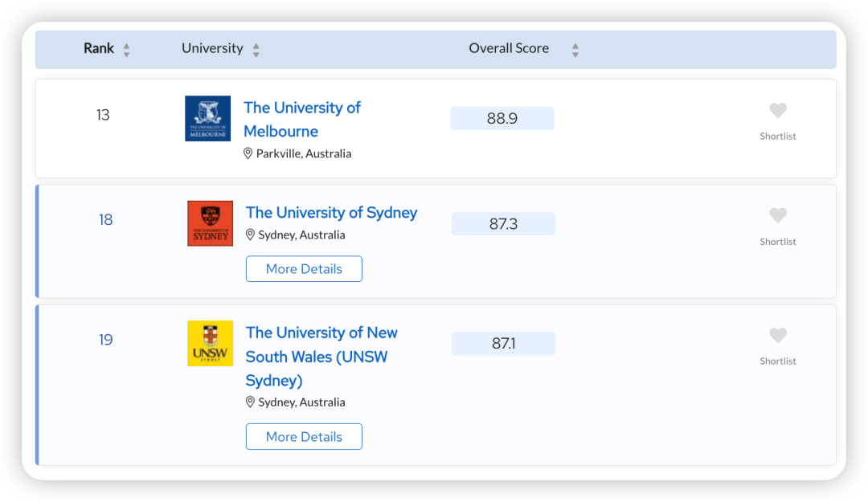Open The University of Sydney link
Image resolution: width=868 pixels, height=502 pixels.
coord(332,213)
